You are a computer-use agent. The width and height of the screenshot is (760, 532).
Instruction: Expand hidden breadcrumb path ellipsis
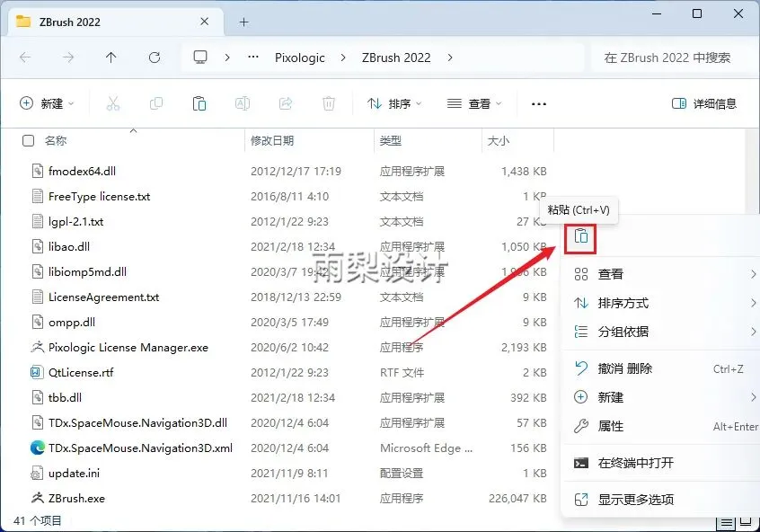253,58
